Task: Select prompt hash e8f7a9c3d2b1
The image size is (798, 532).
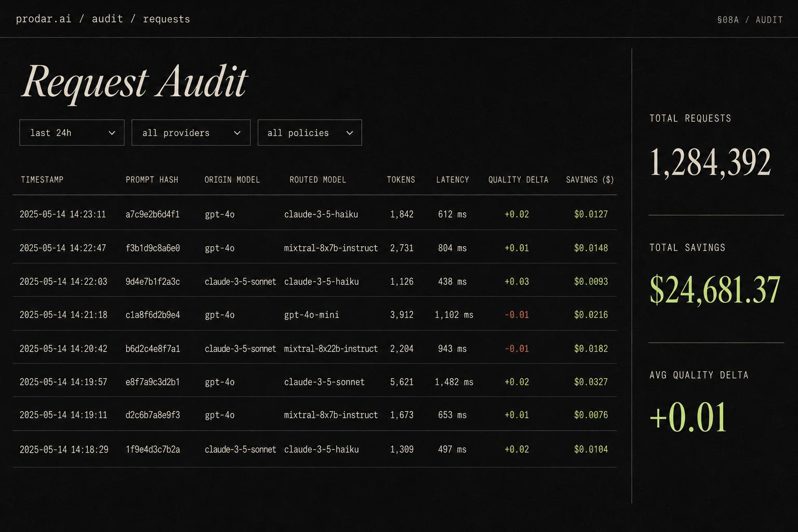Action: 152,382
